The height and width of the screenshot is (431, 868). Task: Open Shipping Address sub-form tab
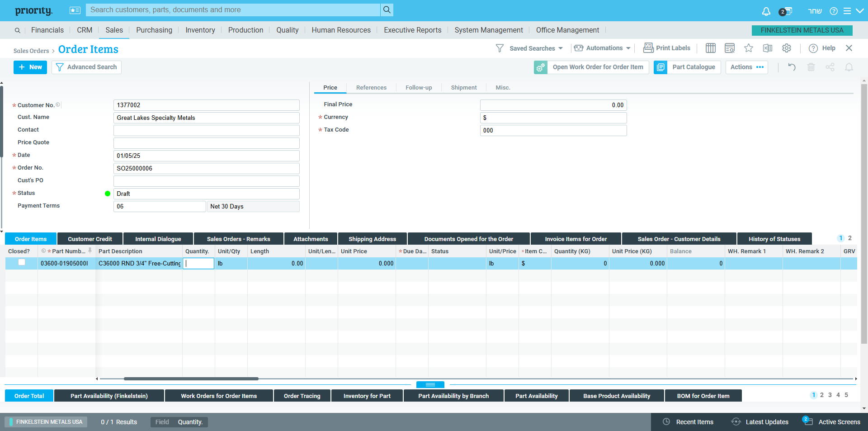point(372,239)
